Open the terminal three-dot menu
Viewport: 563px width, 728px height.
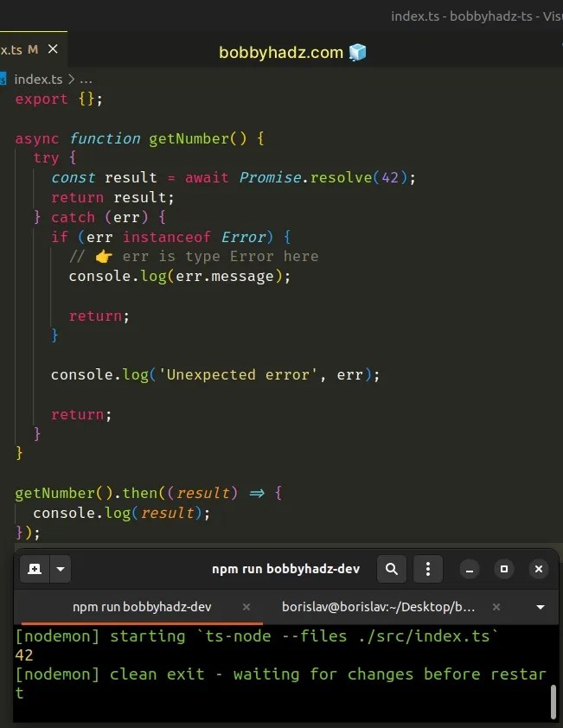428,569
